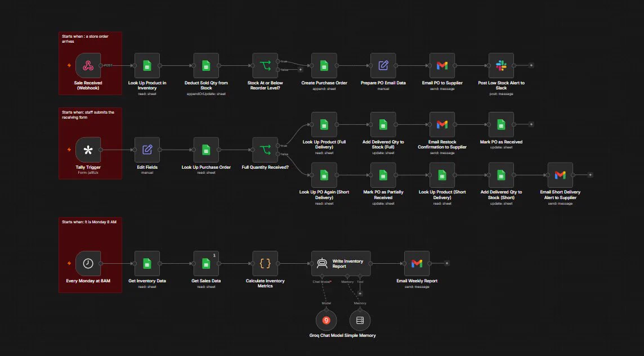Select Post Low Stock Alert to Slack node
This screenshot has height=356, width=644.
tap(501, 66)
